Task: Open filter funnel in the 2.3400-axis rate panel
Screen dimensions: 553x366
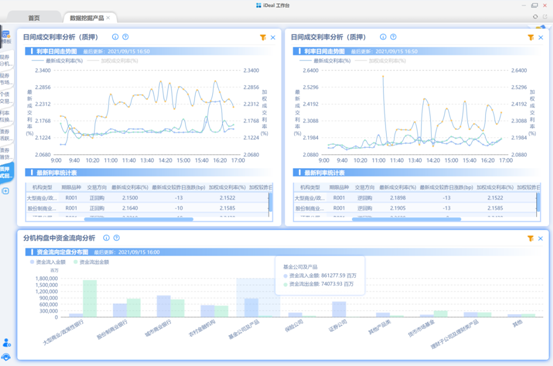Action: click(x=263, y=37)
